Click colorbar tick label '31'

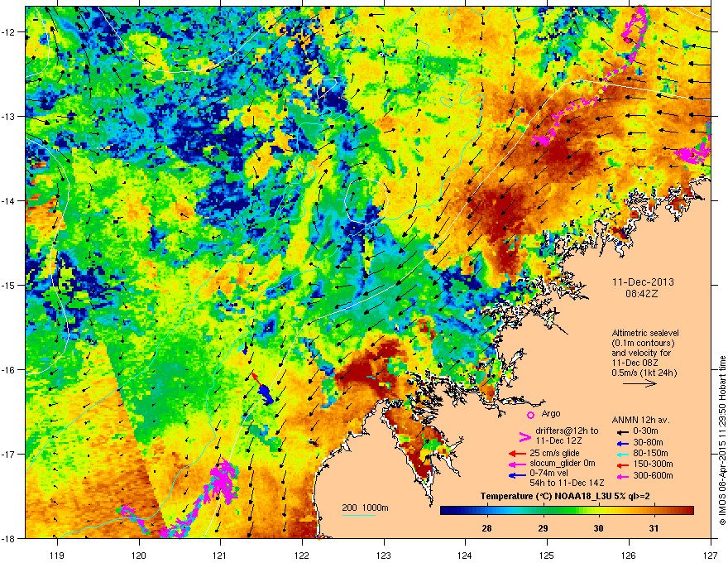coord(654,528)
